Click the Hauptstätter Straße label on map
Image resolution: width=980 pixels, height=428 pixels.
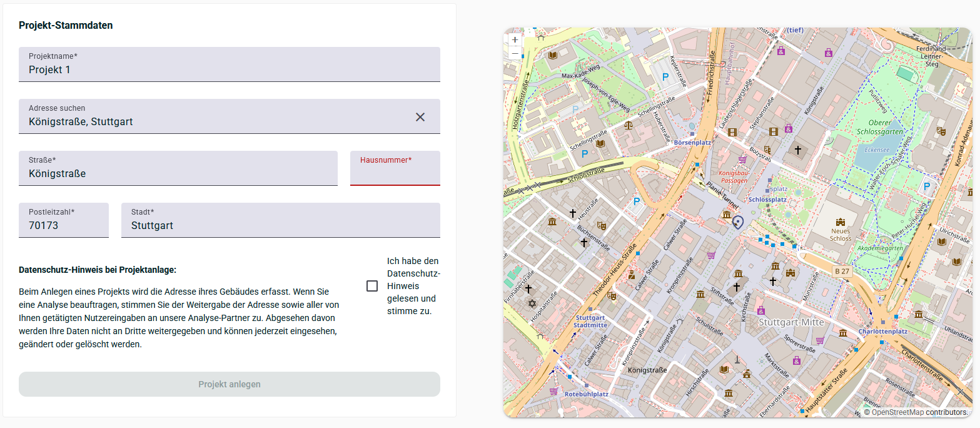(x=826, y=390)
